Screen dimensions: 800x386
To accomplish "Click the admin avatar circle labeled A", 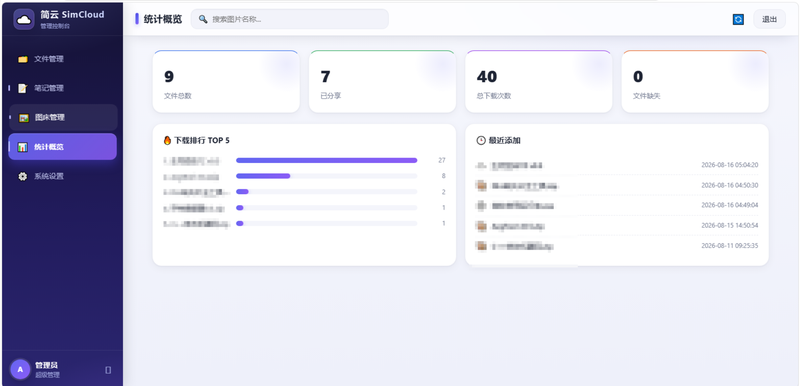I will tap(20, 370).
